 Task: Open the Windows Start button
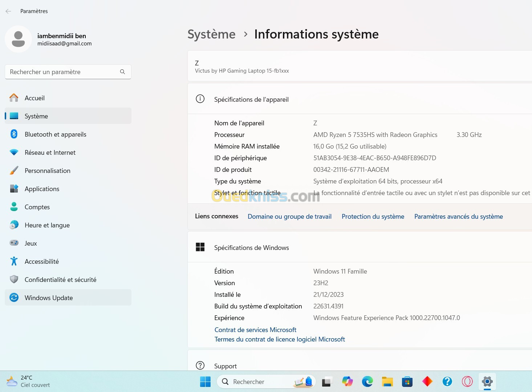[205, 381]
